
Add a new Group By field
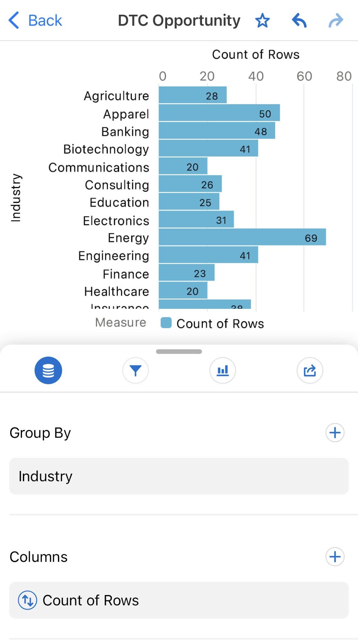point(335,433)
